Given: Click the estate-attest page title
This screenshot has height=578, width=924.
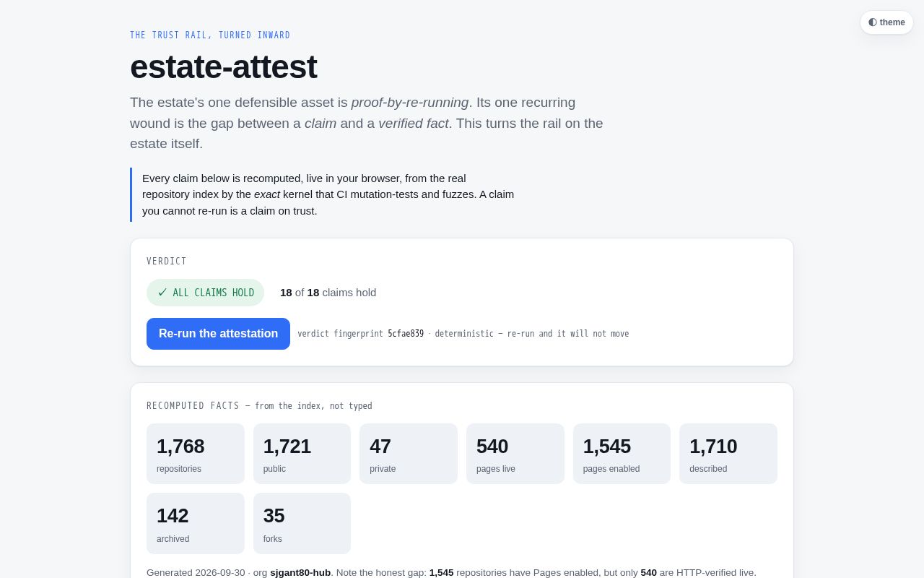Looking at the screenshot, I should [223, 67].
